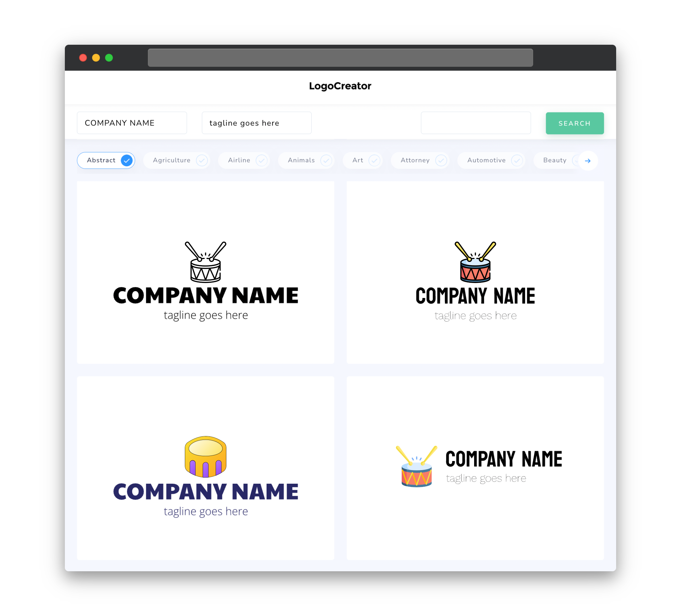
Task: Select the Attorney filter category
Action: point(421,160)
